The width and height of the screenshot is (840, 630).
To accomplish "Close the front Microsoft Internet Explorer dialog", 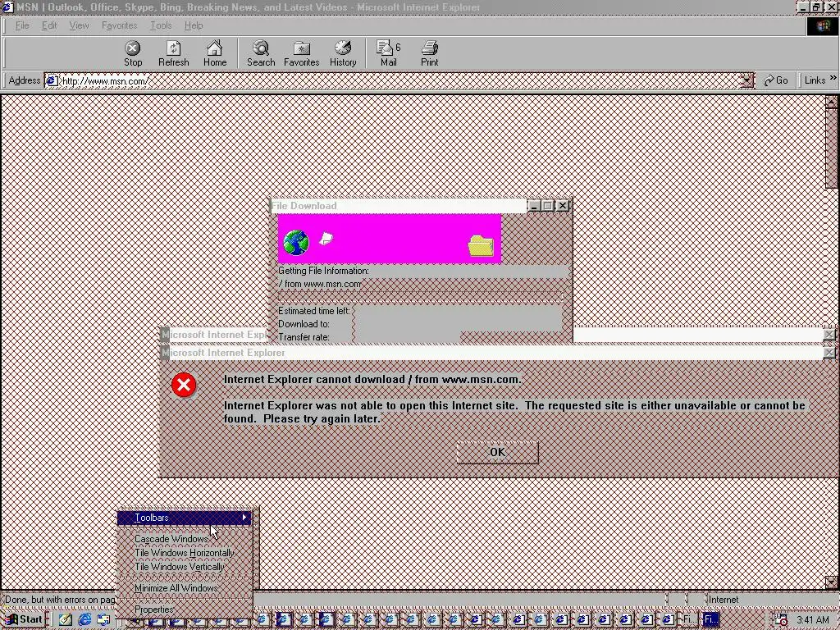I will click(x=829, y=353).
